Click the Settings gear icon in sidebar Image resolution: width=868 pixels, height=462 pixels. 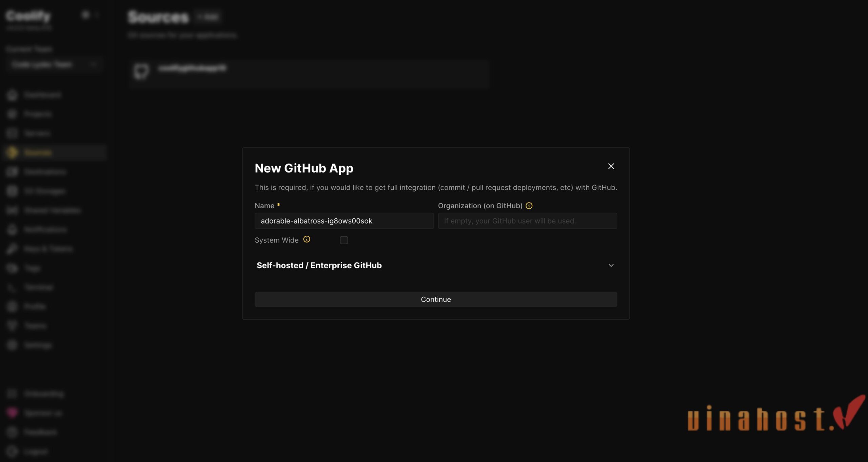(12, 345)
